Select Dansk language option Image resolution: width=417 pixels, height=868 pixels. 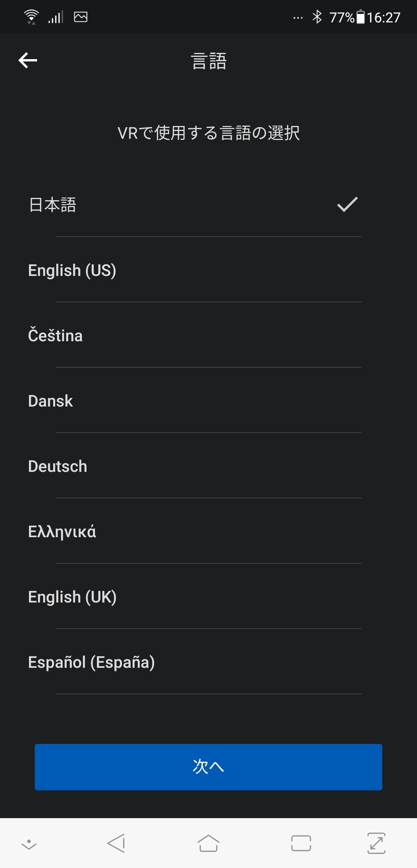tap(51, 401)
